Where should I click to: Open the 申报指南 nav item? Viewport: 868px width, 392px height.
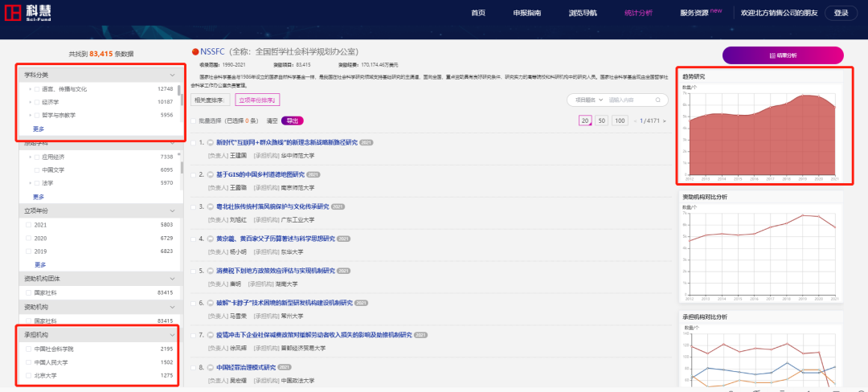(x=527, y=13)
